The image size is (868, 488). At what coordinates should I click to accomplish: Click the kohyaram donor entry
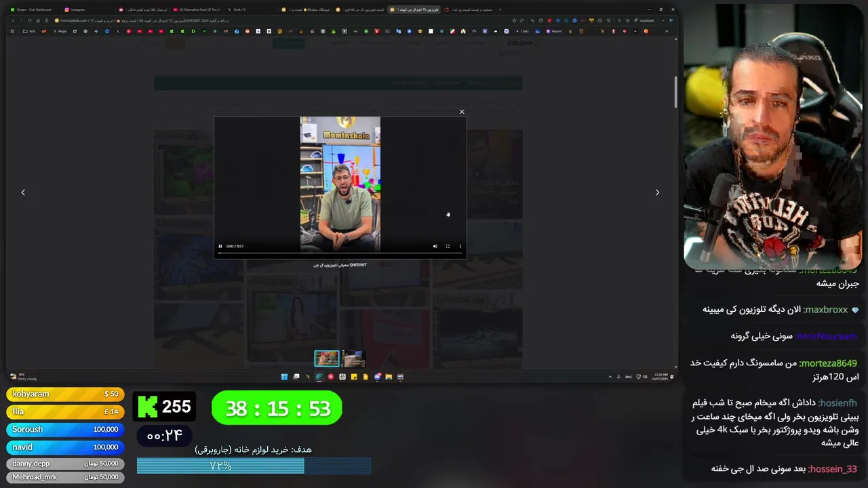point(65,394)
